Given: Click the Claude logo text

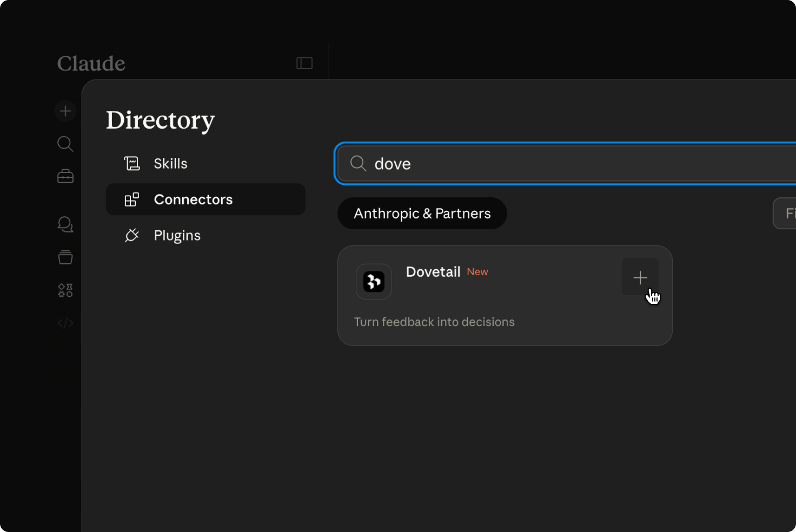Looking at the screenshot, I should coord(91,64).
